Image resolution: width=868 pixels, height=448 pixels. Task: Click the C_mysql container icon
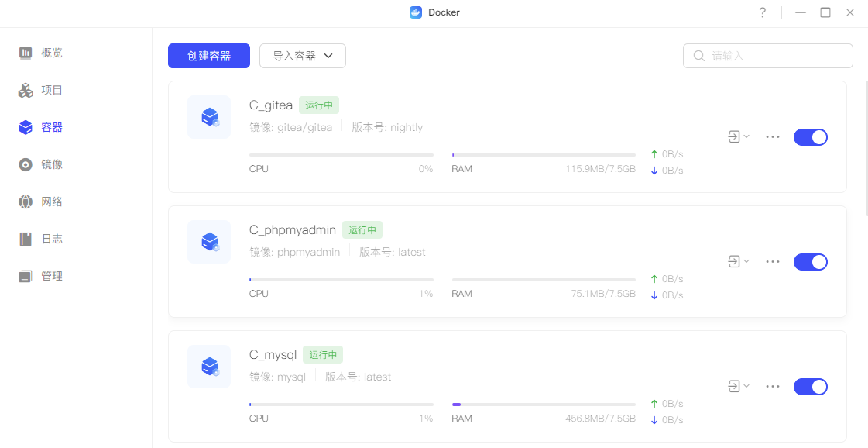[x=209, y=367]
